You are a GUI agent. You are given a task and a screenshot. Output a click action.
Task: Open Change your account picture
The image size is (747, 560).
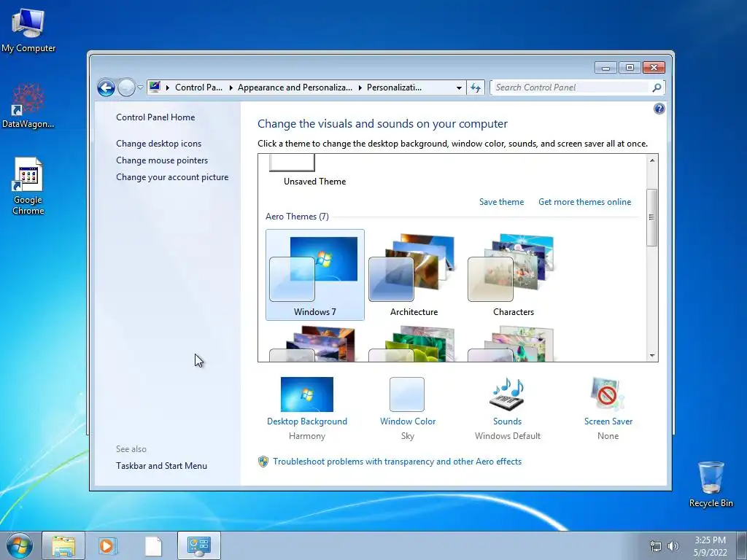172,177
